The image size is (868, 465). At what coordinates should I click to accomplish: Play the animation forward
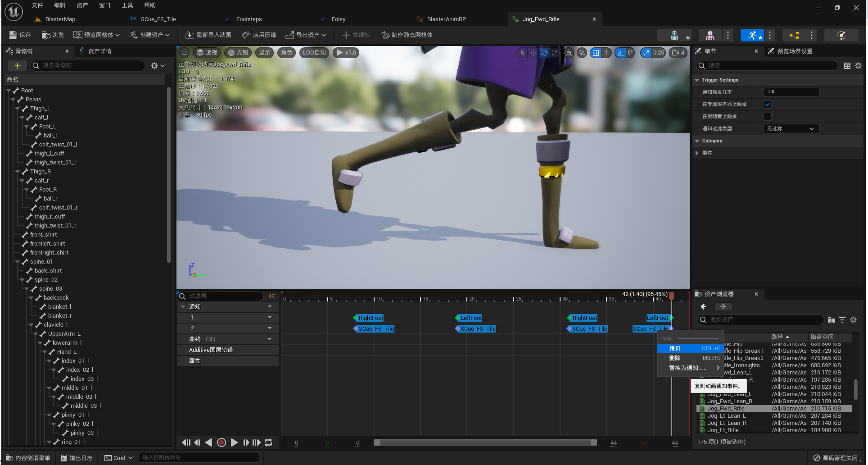coord(234,442)
